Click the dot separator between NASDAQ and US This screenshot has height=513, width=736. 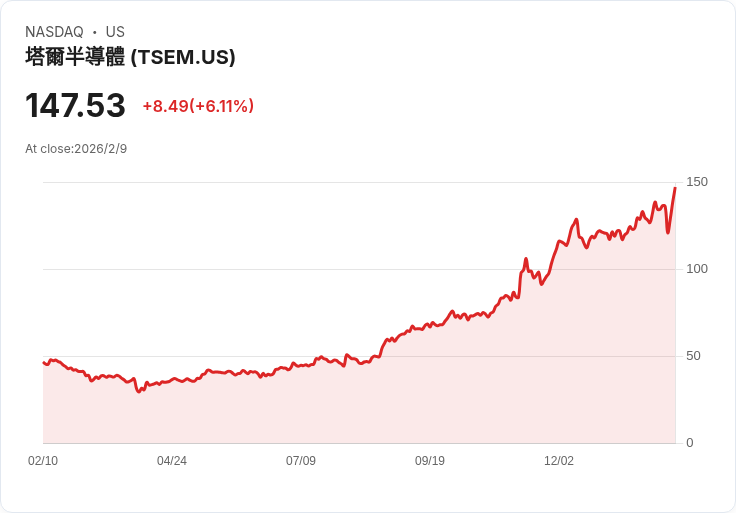94,32
